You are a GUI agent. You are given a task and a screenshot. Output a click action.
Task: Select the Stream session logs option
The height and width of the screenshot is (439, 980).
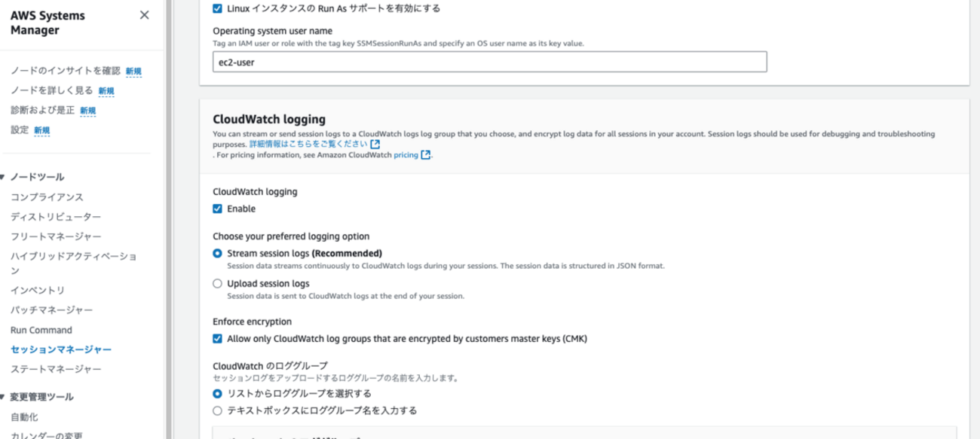click(x=217, y=252)
